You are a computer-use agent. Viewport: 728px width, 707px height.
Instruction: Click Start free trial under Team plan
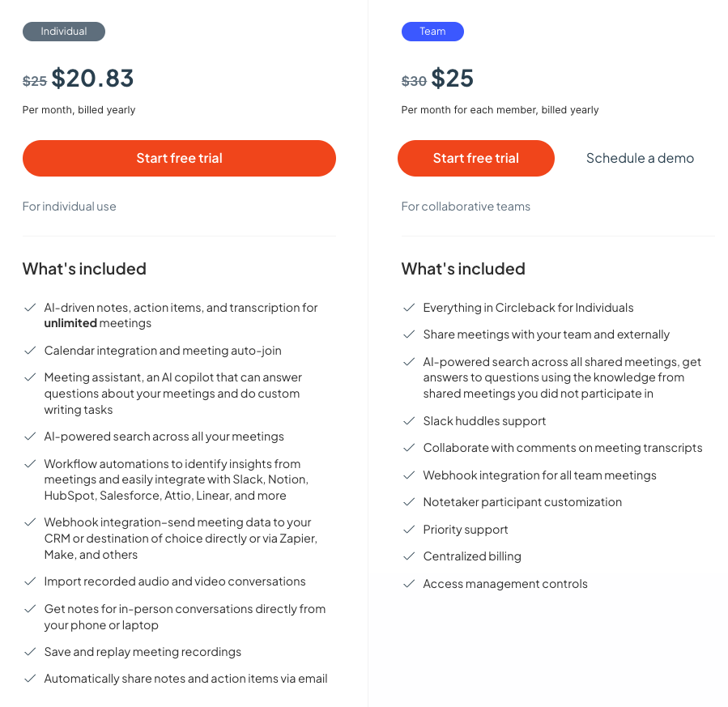point(475,159)
